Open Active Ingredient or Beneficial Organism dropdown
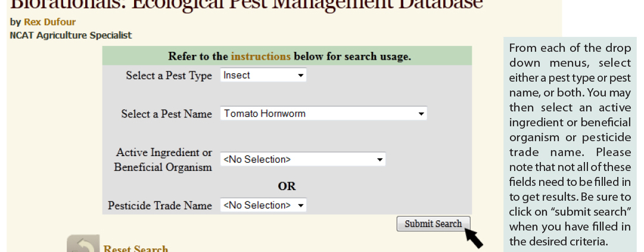The width and height of the screenshot is (644, 252). pyautogui.click(x=303, y=160)
